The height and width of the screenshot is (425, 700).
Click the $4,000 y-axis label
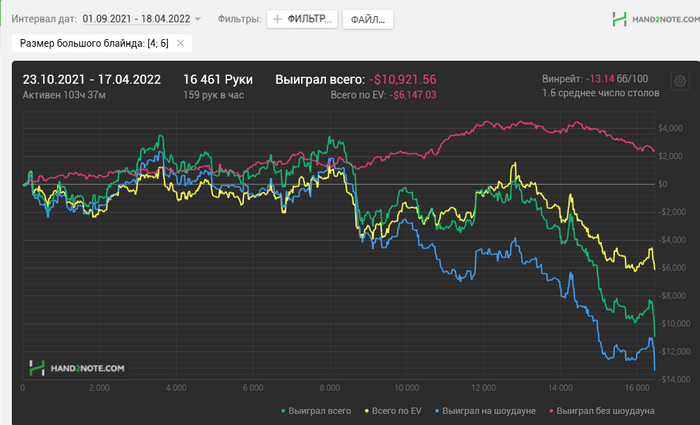(x=670, y=129)
